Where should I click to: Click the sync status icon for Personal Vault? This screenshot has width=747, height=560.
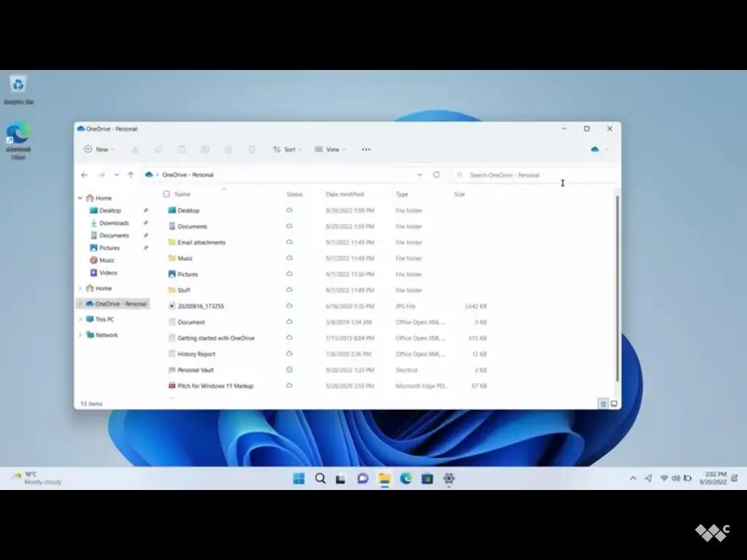289,370
